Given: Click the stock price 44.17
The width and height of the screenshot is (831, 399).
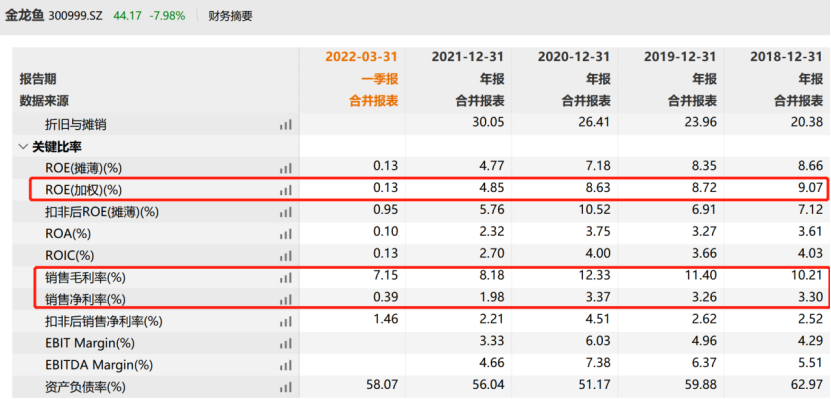Looking at the screenshot, I should click(x=127, y=16).
